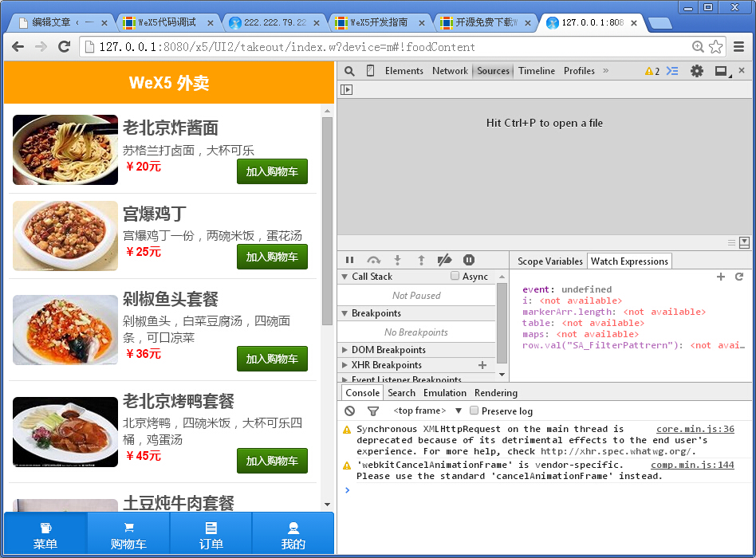Screen dimensions: 756x558
Task: Select the 购物车 item in bottom navigation
Action: coord(128,532)
